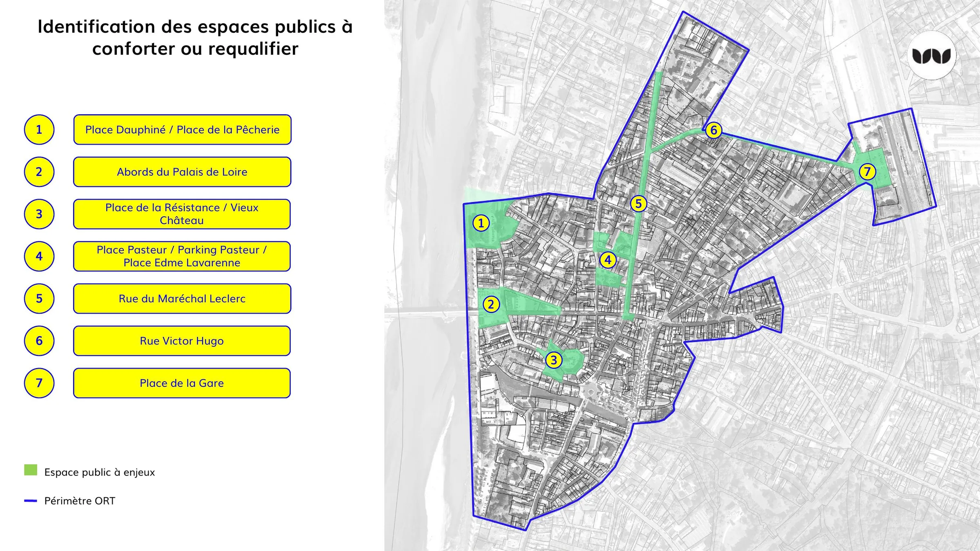The image size is (980, 551).
Task: Select map marker 1 near the river
Action: tap(481, 223)
